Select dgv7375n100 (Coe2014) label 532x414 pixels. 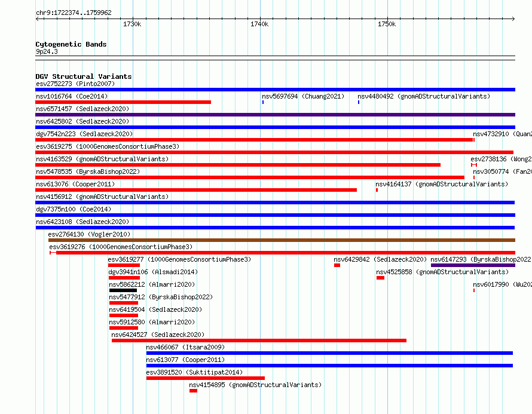point(74,209)
